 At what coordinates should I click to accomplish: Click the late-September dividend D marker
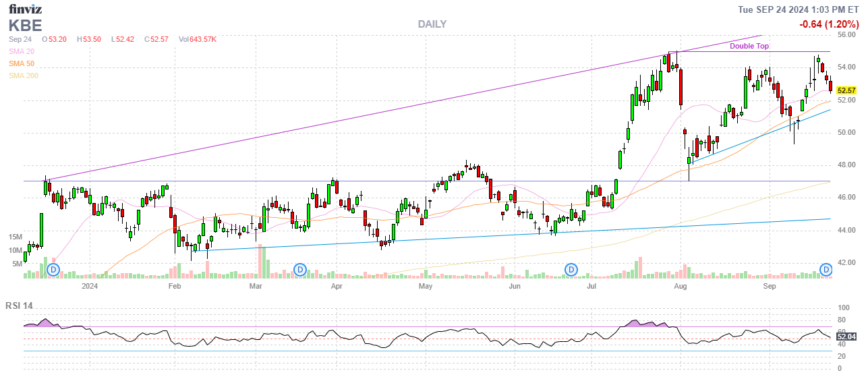[826, 270]
